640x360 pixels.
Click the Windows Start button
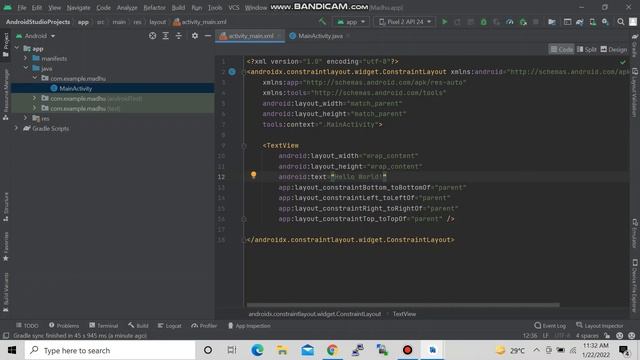click(x=12, y=350)
